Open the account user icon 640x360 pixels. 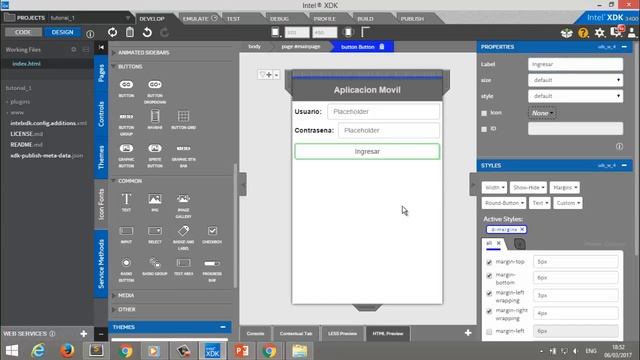click(632, 33)
